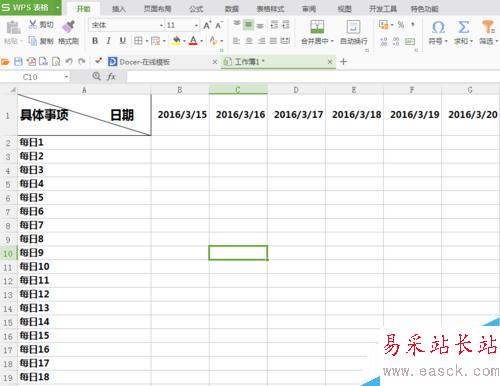Image resolution: width=500 pixels, height=386 pixels.
Task: Open the Merge and Center dropdown arrow
Action: pos(332,41)
